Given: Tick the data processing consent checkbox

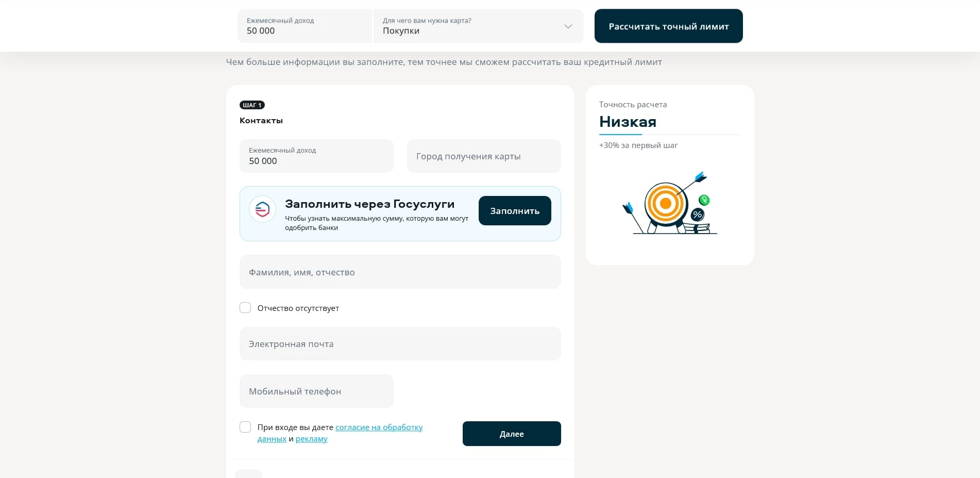Looking at the screenshot, I should coord(245,427).
